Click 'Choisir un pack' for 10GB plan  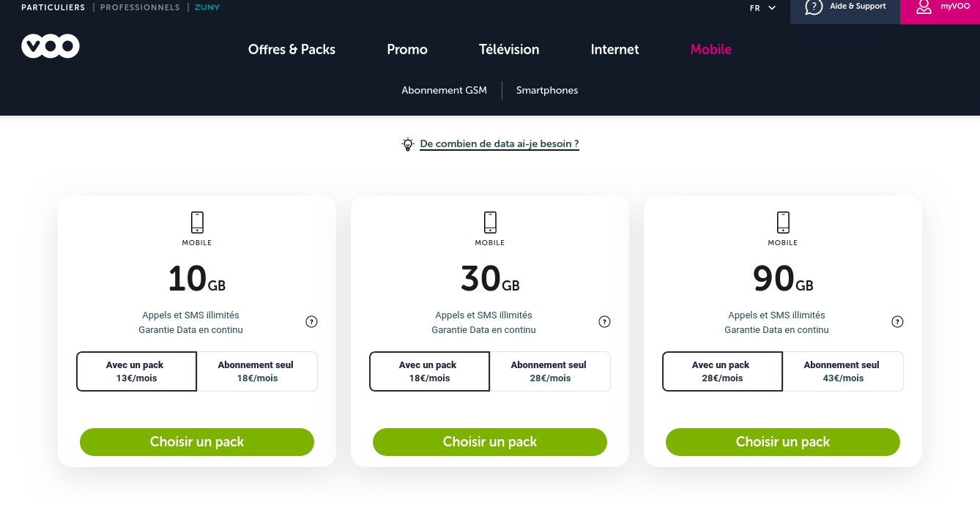pos(197,442)
